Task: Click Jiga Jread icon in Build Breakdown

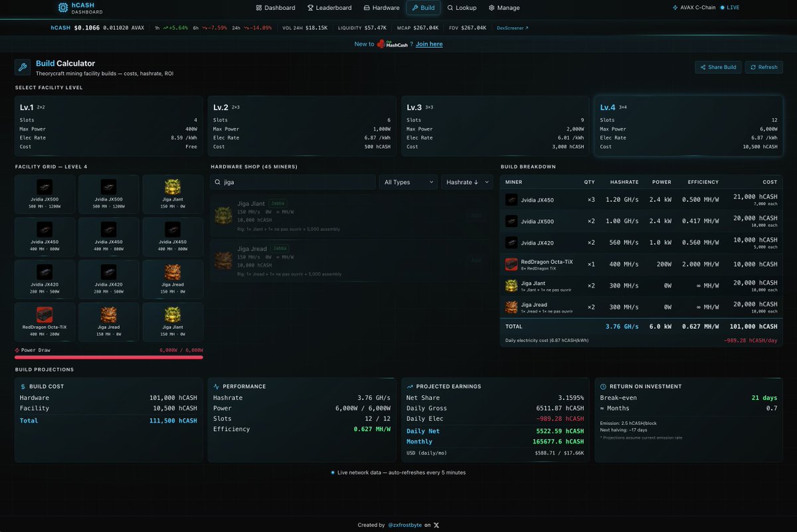Action: coord(511,307)
